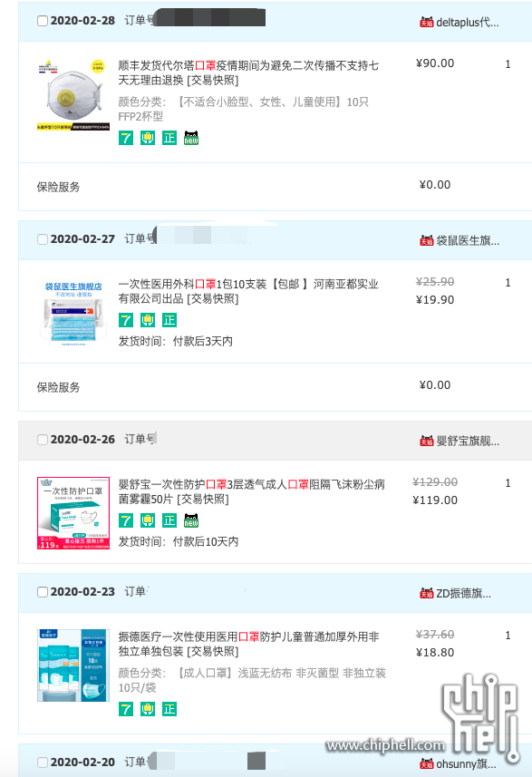532x777 pixels.
Task: Click the 正 genuine badge under the 袋鼠医生 mask
Action: pos(169,320)
